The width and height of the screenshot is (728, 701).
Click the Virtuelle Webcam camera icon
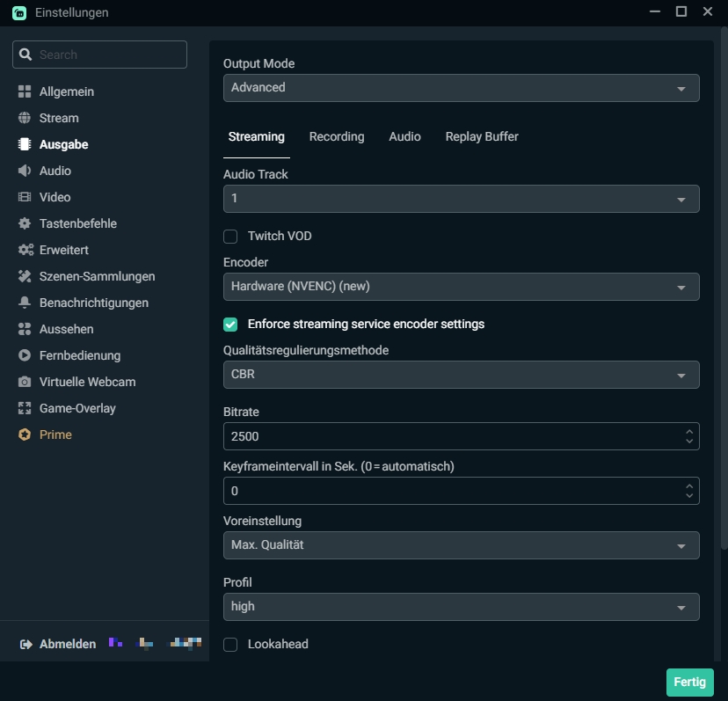(x=25, y=382)
